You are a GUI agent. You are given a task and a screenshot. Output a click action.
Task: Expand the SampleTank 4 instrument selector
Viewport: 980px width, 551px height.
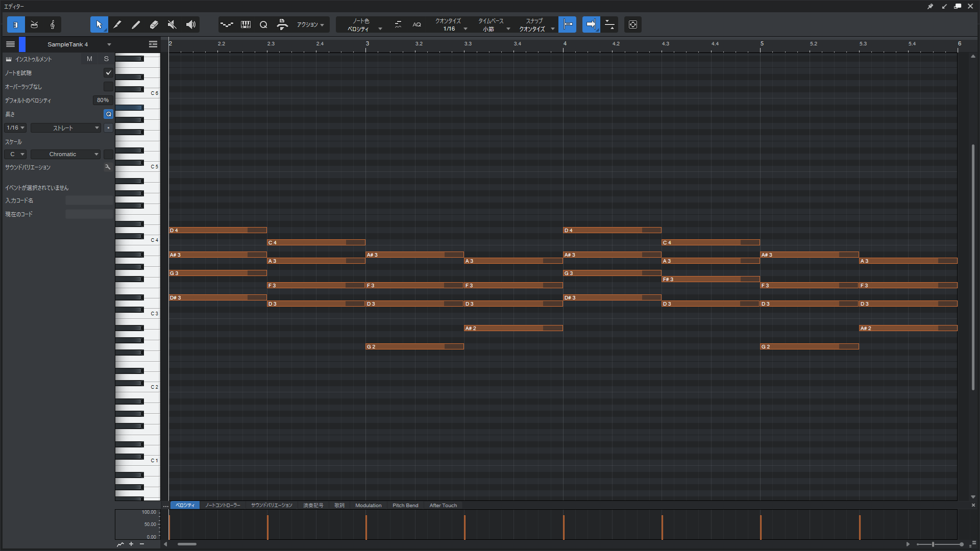109,44
